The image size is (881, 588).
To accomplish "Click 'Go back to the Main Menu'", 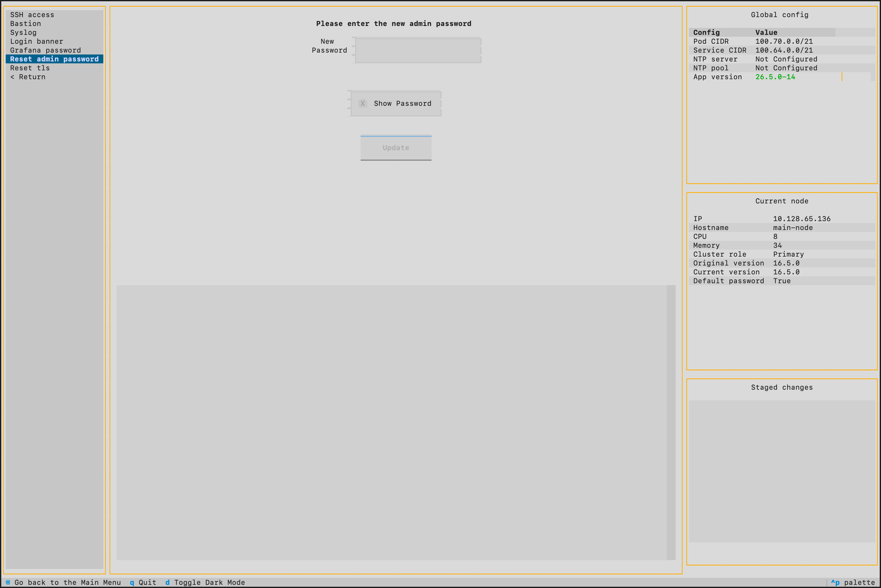I will (x=68, y=582).
